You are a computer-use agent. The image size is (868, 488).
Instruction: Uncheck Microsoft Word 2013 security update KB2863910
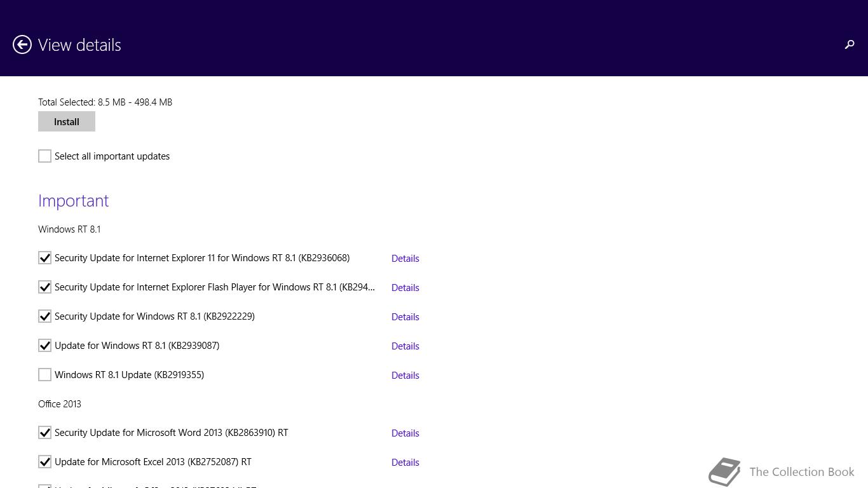point(44,433)
